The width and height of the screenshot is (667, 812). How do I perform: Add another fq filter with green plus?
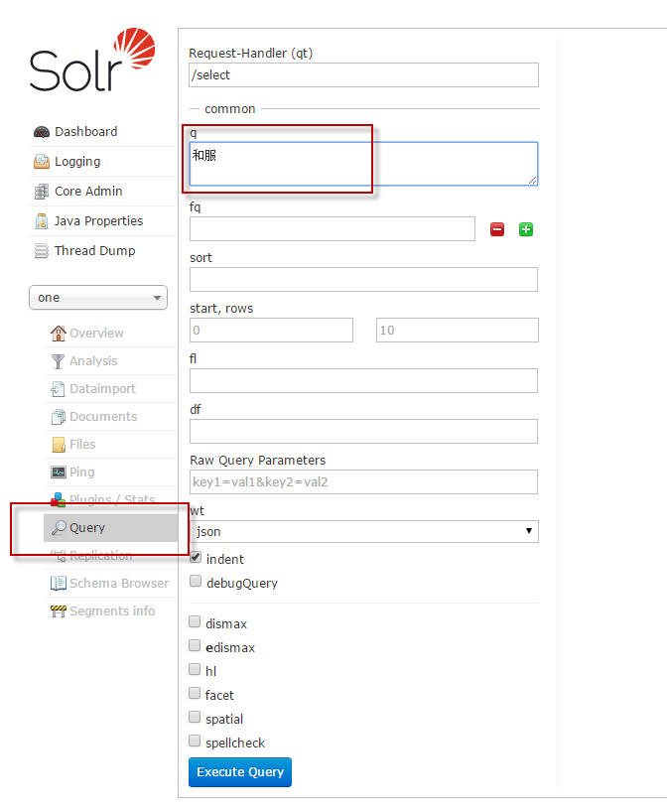(x=526, y=229)
